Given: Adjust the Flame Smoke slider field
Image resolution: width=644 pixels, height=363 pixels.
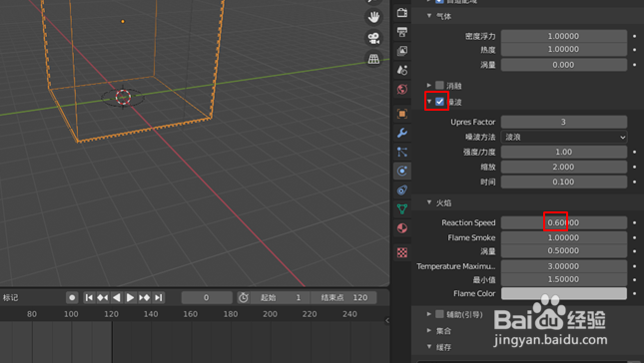Looking at the screenshot, I should pos(564,237).
